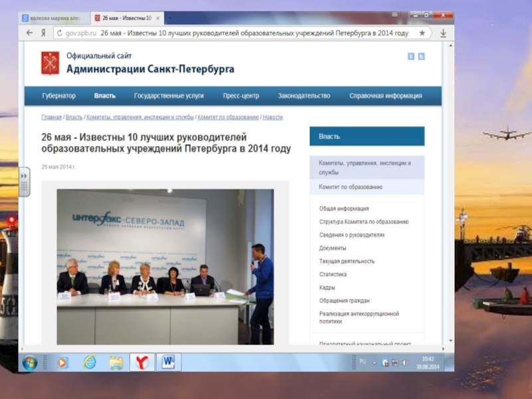Click the Yandex 'Я' home button
532x399 pixels.
[x=43, y=33]
